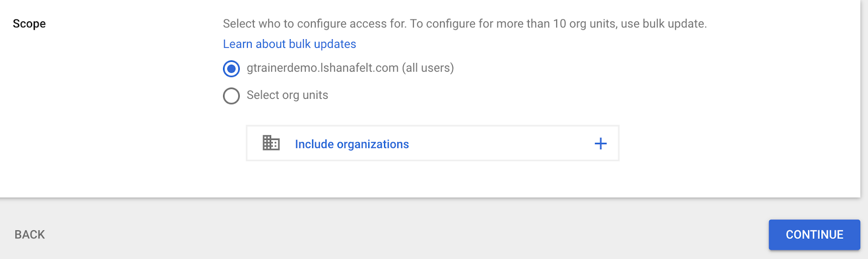Click the office building organizations icon
Screen dimensions: 868x259
pos(271,143)
